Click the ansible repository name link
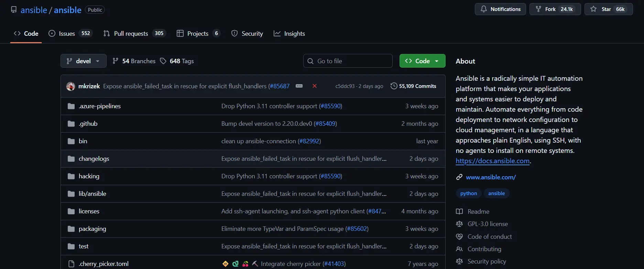 (68, 10)
